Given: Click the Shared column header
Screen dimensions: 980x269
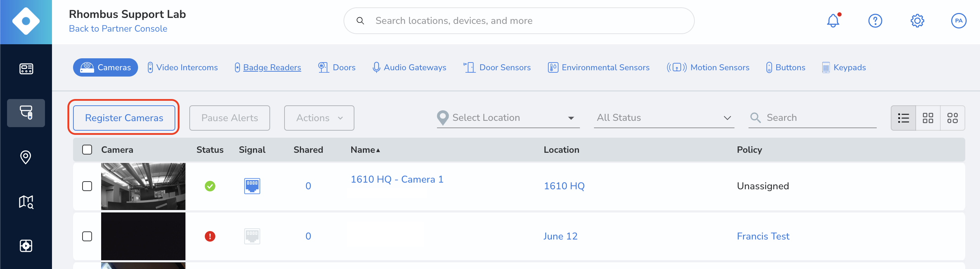Looking at the screenshot, I should click(x=308, y=150).
